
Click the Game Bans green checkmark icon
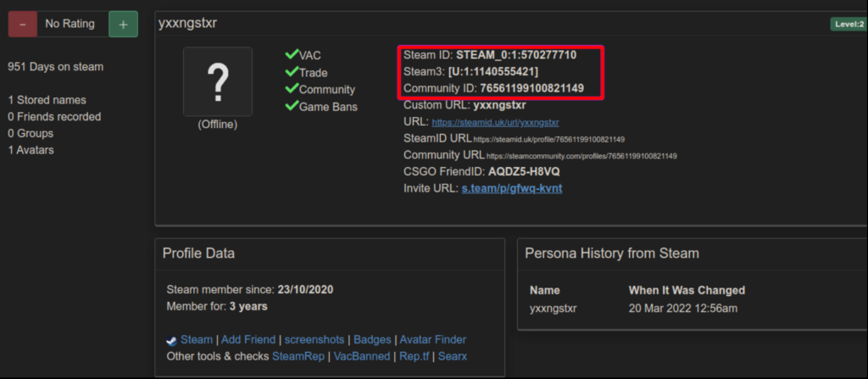click(x=292, y=106)
